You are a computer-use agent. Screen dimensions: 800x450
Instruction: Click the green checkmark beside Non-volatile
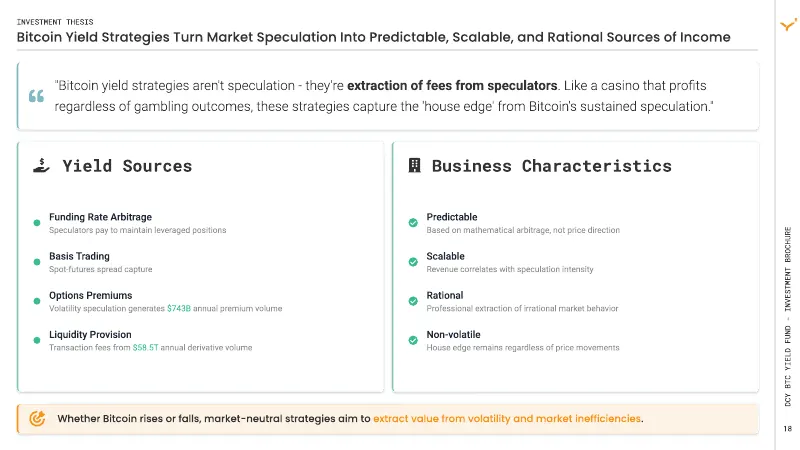(x=413, y=340)
